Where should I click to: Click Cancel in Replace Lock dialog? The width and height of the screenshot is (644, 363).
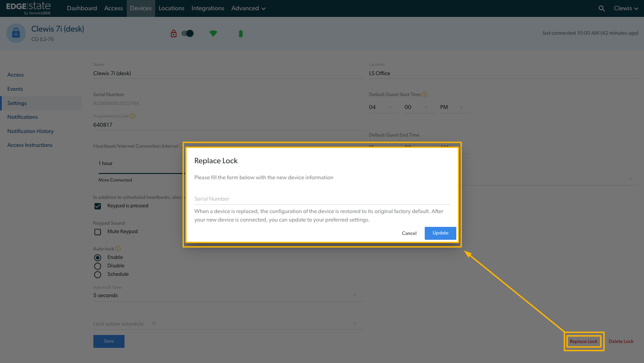409,233
